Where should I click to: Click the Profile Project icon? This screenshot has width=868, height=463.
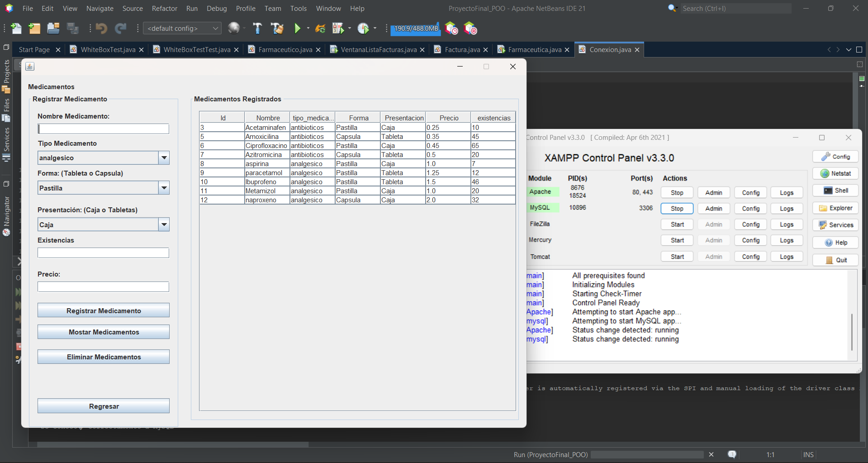click(x=363, y=29)
